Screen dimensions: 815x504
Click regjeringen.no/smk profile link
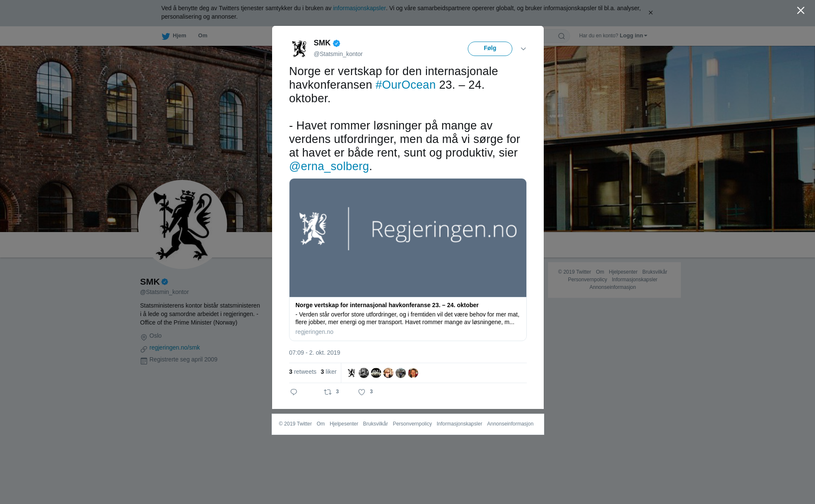tap(174, 347)
